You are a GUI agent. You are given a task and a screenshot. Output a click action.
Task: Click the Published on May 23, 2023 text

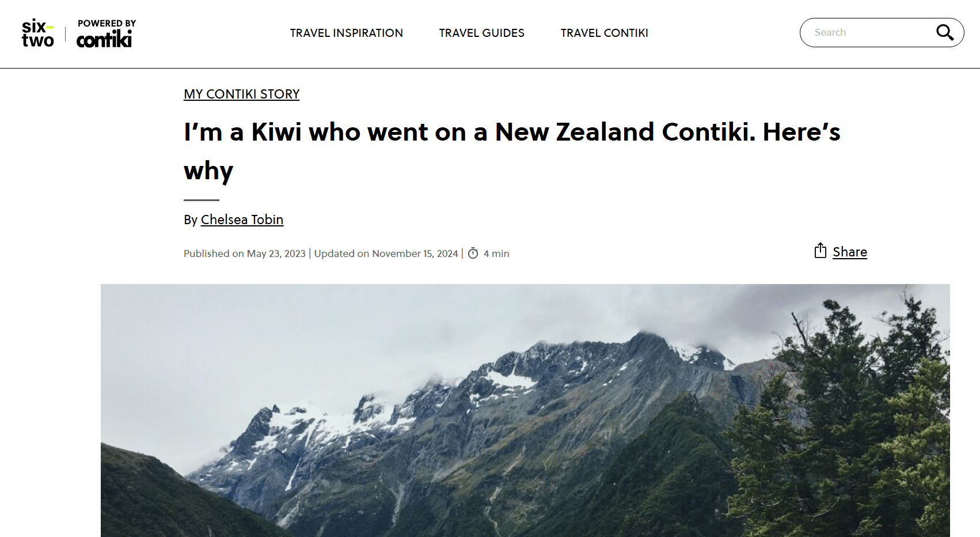pyautogui.click(x=244, y=254)
